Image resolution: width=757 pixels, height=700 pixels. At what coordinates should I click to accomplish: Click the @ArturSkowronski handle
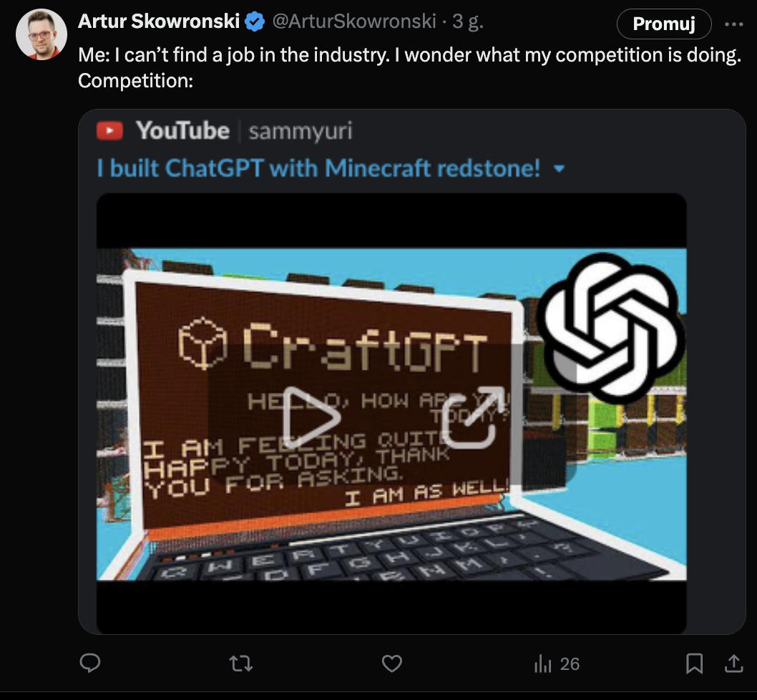pyautogui.click(x=354, y=22)
